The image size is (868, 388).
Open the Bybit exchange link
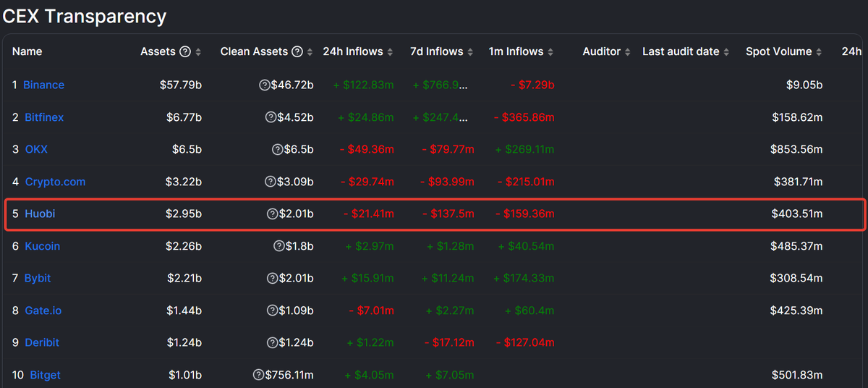pyautogui.click(x=38, y=278)
